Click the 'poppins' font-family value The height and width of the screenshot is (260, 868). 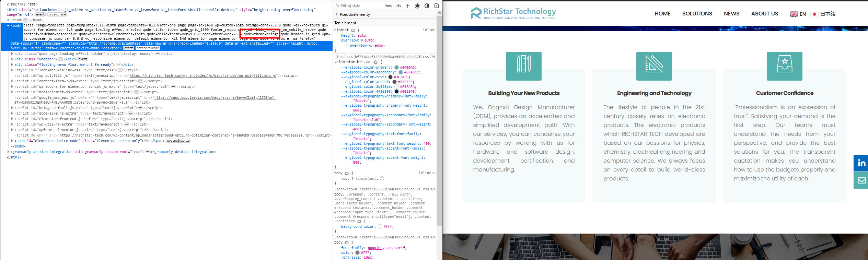click(x=375, y=248)
